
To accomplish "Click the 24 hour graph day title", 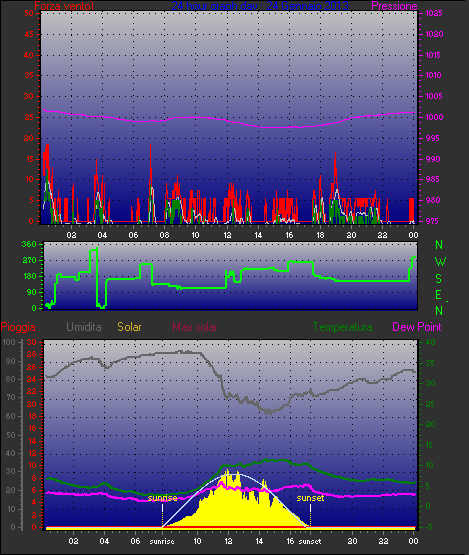I will click(x=260, y=6).
